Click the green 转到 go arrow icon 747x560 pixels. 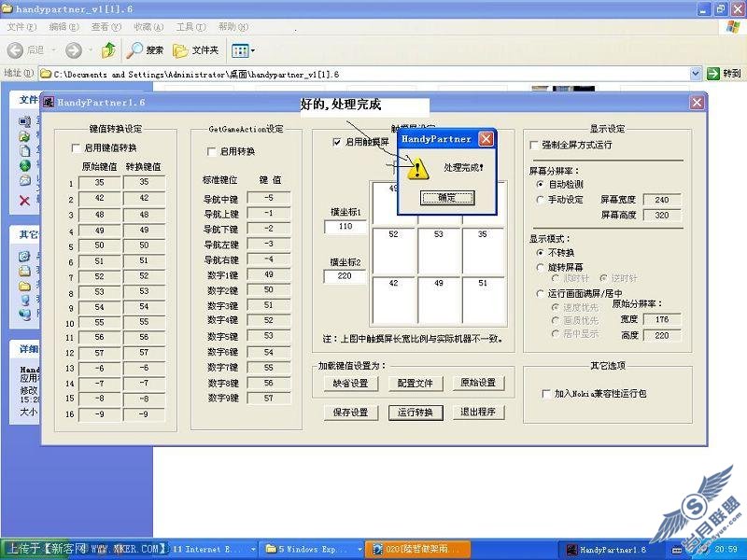click(713, 74)
